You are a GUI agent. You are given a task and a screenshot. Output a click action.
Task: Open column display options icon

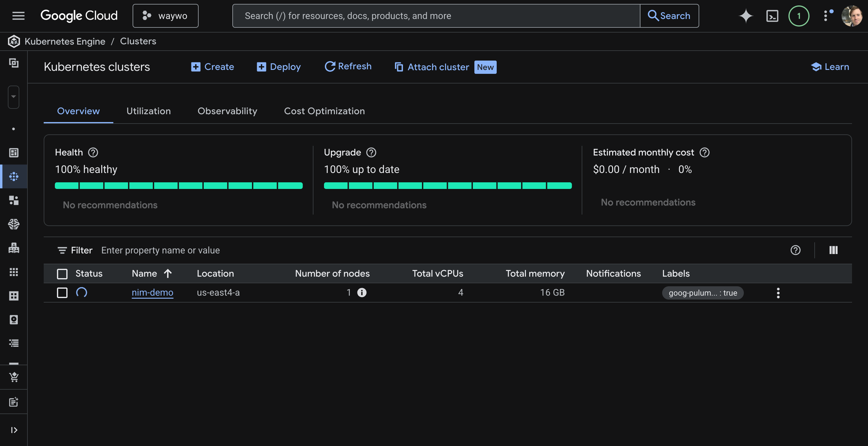(833, 250)
